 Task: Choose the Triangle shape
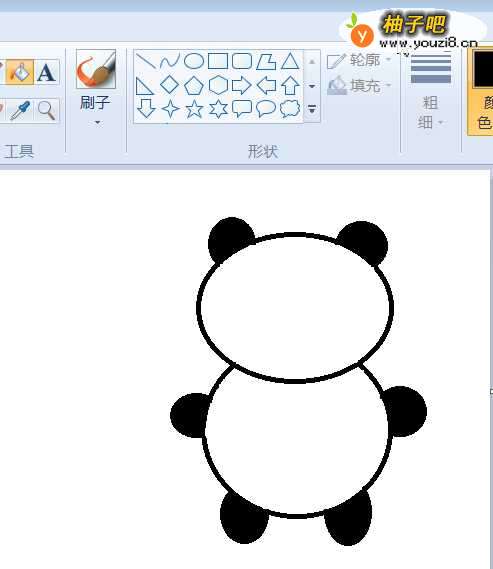pos(290,61)
